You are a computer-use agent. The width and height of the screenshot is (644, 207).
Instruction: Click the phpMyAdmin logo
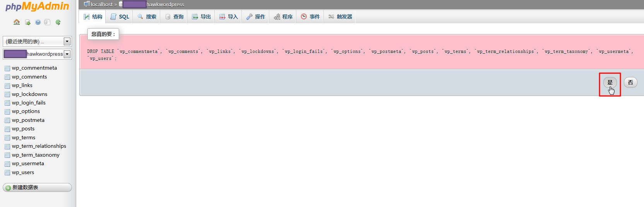click(37, 7)
